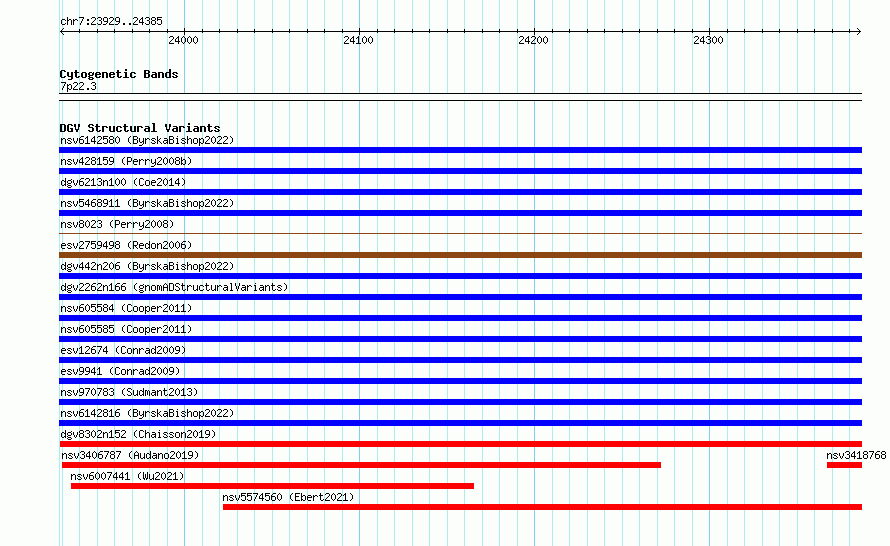
Task: Click the dgv442n206 (ByrskaBishop2022) label
Action: tap(147, 266)
